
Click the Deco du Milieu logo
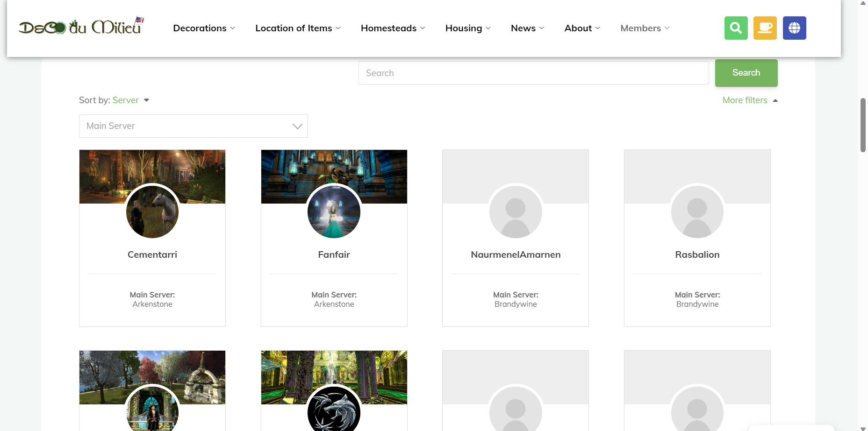pos(81,27)
